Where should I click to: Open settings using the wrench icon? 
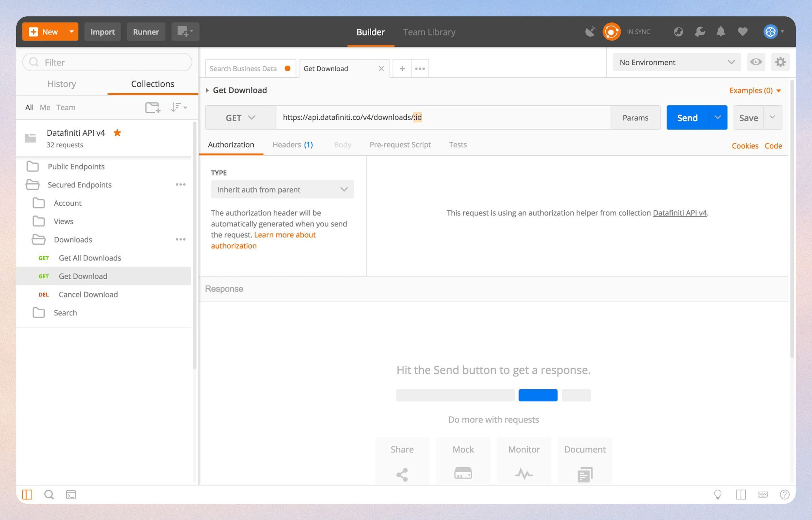point(700,31)
